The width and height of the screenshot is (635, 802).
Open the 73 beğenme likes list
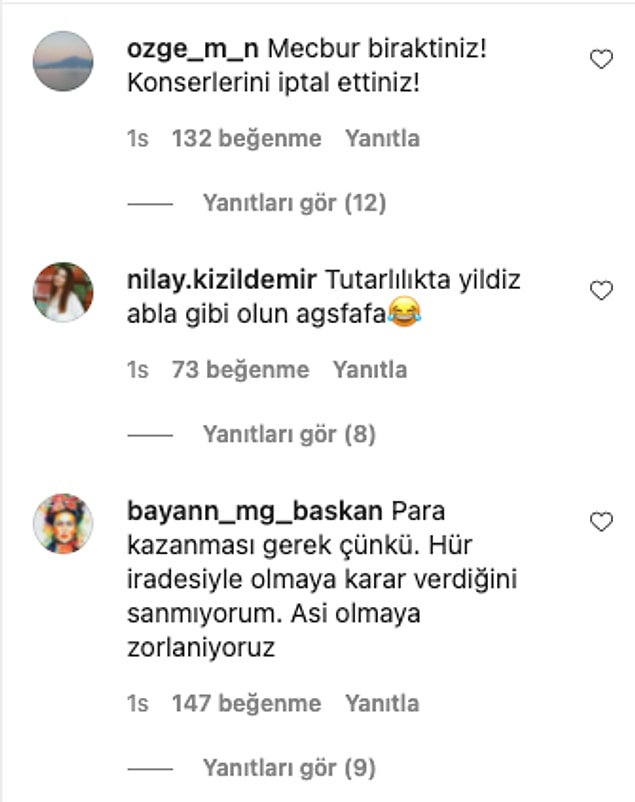pos(240,370)
